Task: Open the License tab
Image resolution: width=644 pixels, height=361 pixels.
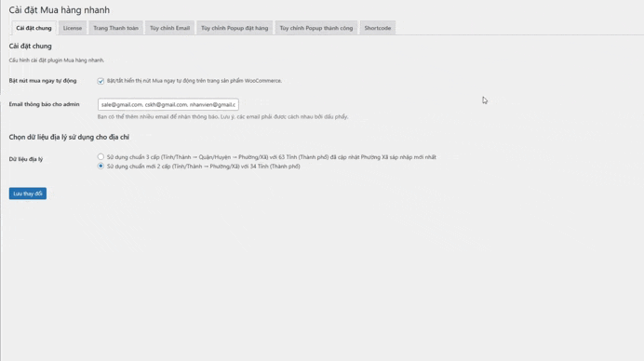Action: coord(73,28)
